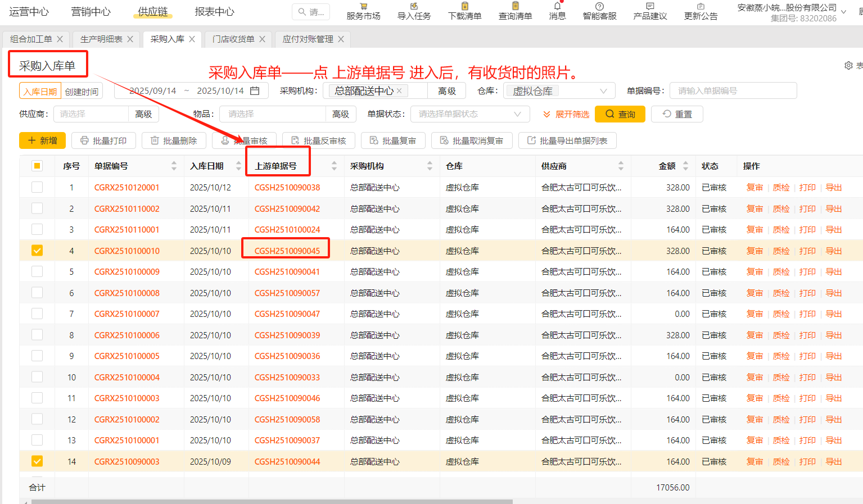
Task: Open the 消息 notifications bell icon
Action: point(557,11)
